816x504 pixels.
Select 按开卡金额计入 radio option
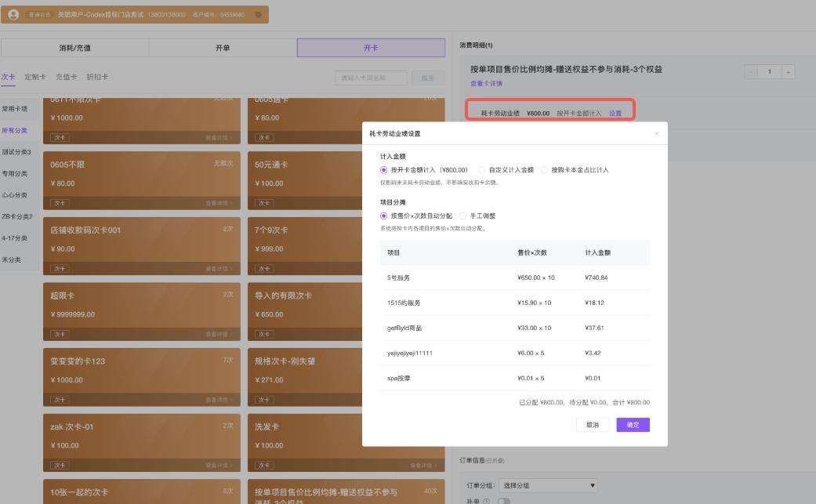(x=383, y=170)
